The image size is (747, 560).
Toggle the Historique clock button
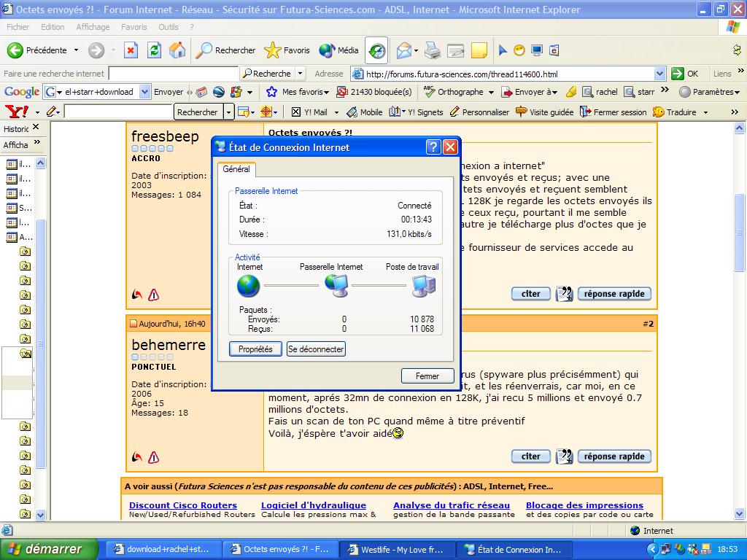376,50
